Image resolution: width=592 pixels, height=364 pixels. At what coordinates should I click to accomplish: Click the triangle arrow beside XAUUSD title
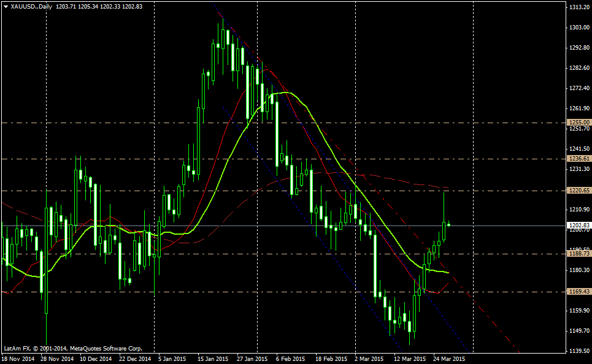[x=6, y=6]
